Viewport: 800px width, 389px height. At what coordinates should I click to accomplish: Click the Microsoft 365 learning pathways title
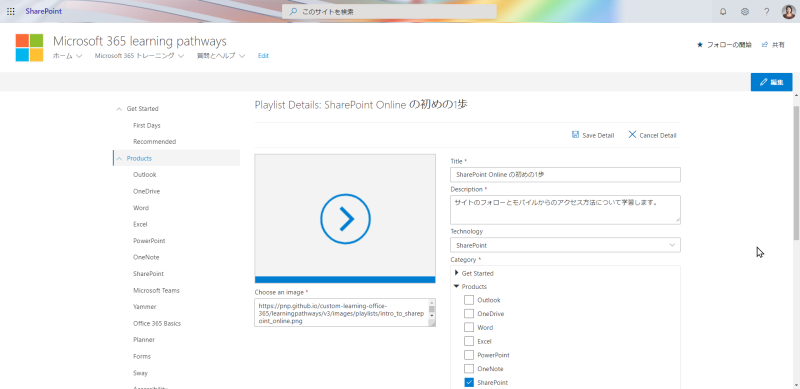pos(140,41)
